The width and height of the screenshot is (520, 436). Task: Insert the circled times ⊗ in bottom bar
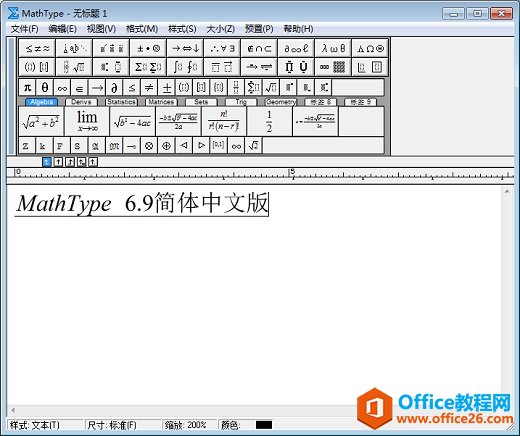(149, 146)
